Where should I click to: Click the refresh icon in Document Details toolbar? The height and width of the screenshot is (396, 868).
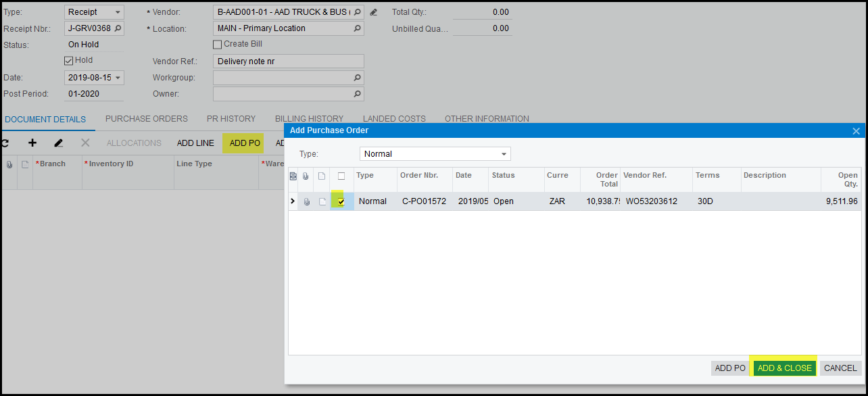point(5,143)
